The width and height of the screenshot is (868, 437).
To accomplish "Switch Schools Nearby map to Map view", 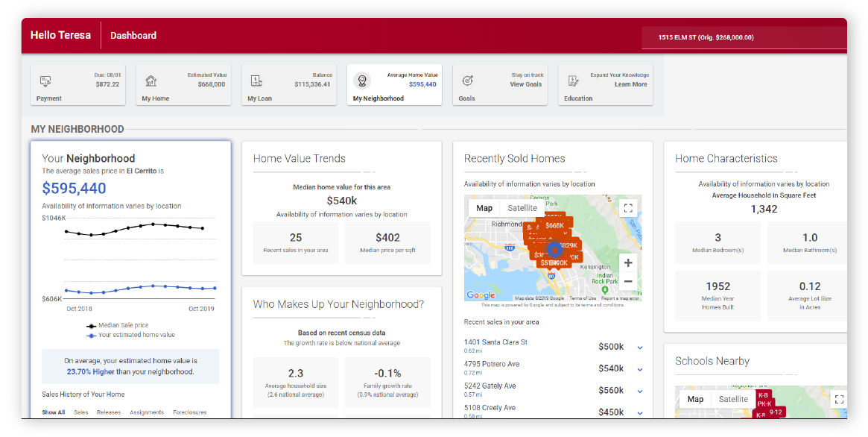I will click(695, 399).
